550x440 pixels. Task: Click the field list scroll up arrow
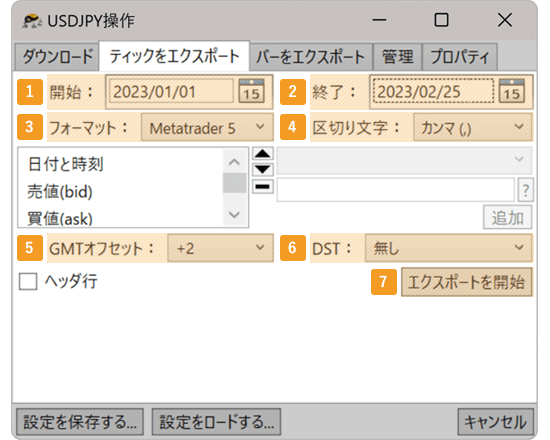pos(234,162)
